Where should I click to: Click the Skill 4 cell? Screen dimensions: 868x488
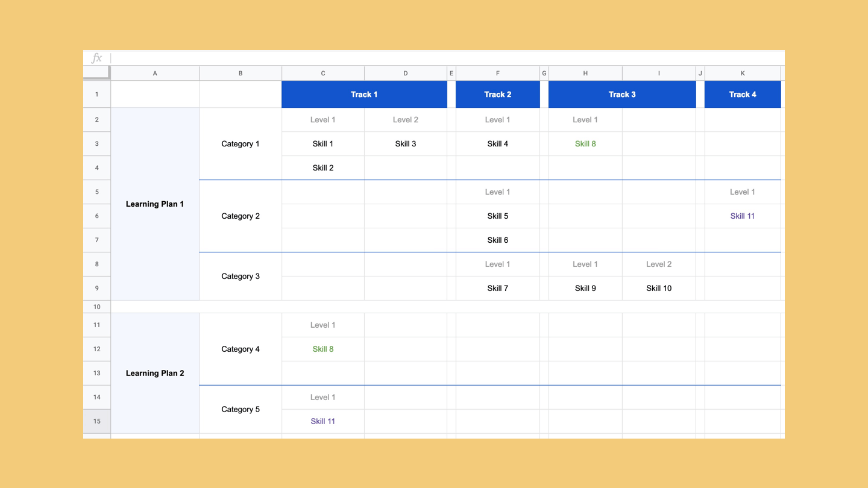(498, 144)
